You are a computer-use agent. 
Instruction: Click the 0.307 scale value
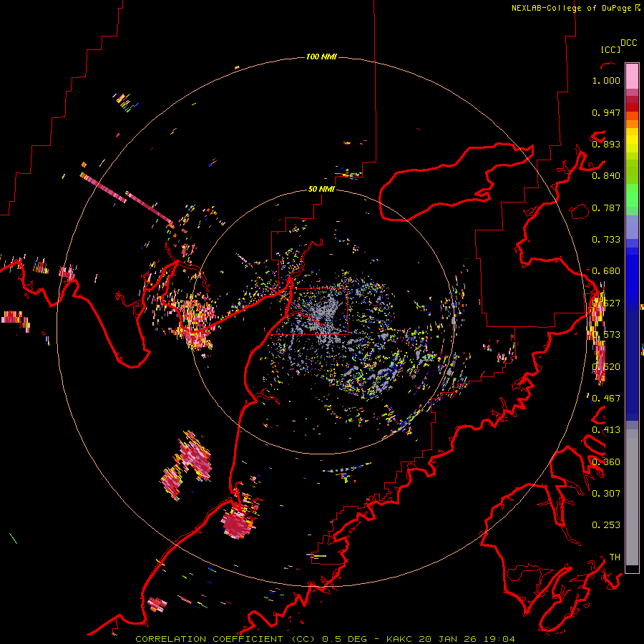click(606, 493)
